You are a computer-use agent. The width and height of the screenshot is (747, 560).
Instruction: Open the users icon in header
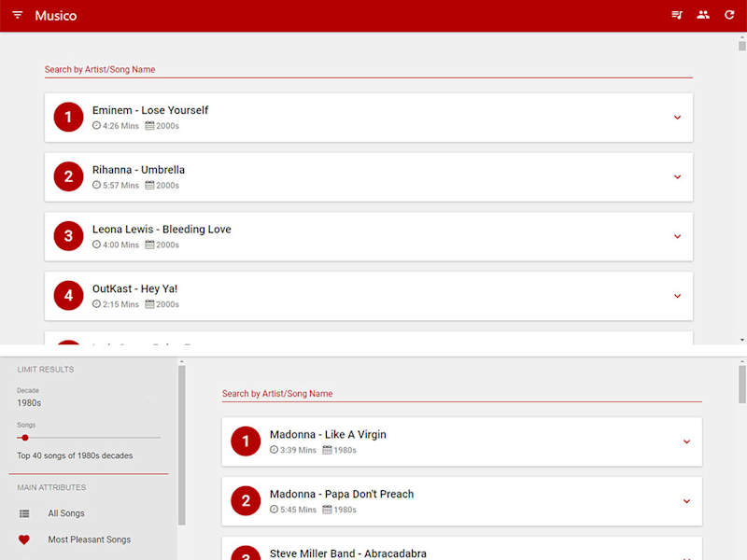point(703,15)
